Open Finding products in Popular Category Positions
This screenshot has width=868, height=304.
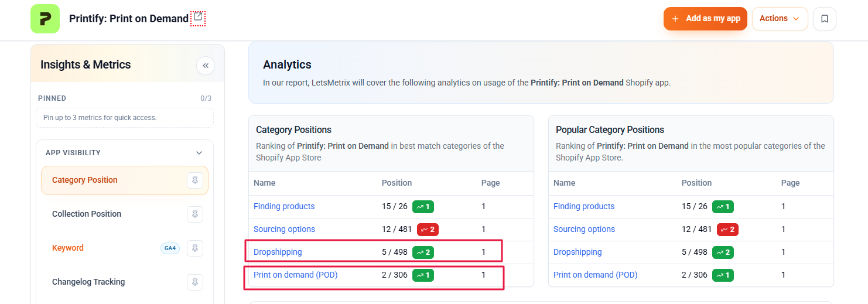(x=584, y=206)
